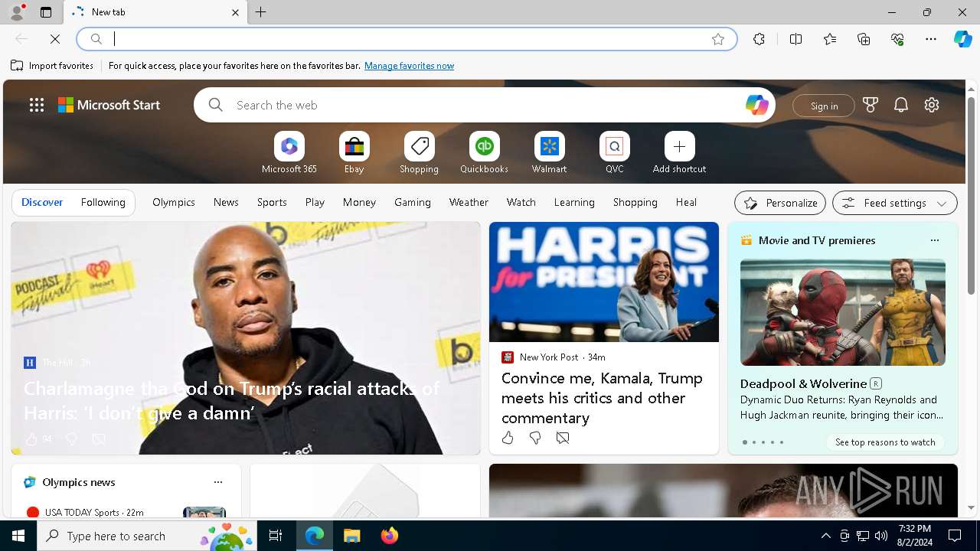Click the Sign in button
The width and height of the screenshot is (980, 551).
[x=824, y=106]
